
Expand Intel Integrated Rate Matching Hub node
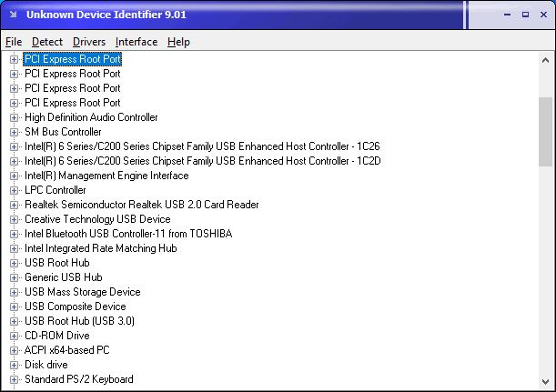[14, 248]
